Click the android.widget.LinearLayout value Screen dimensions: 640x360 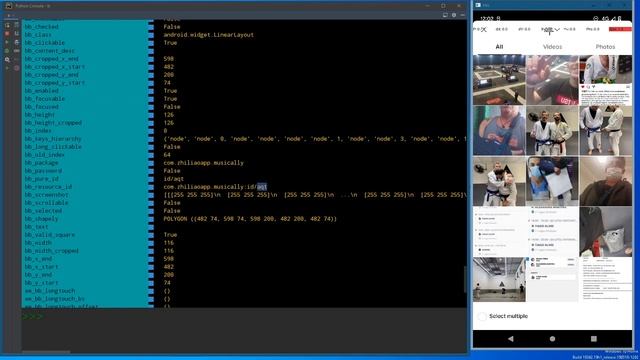[209, 35]
